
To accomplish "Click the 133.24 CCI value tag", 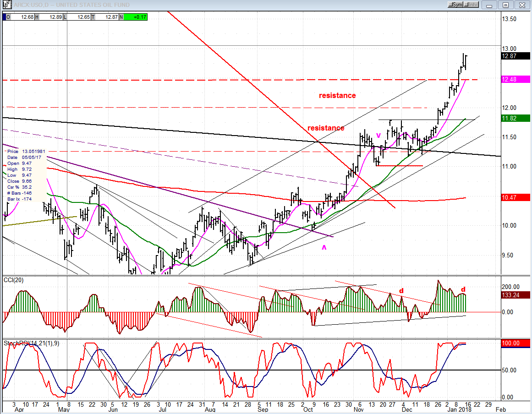I will (516, 295).
